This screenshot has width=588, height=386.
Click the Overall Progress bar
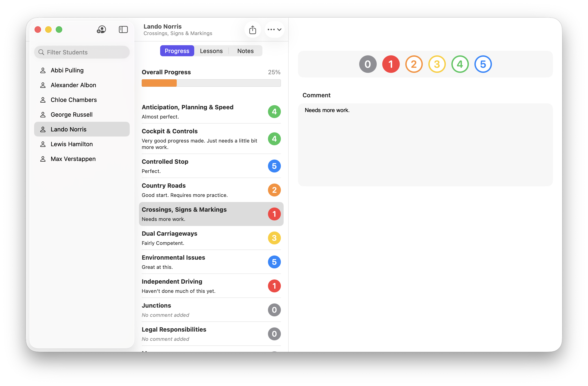click(211, 83)
